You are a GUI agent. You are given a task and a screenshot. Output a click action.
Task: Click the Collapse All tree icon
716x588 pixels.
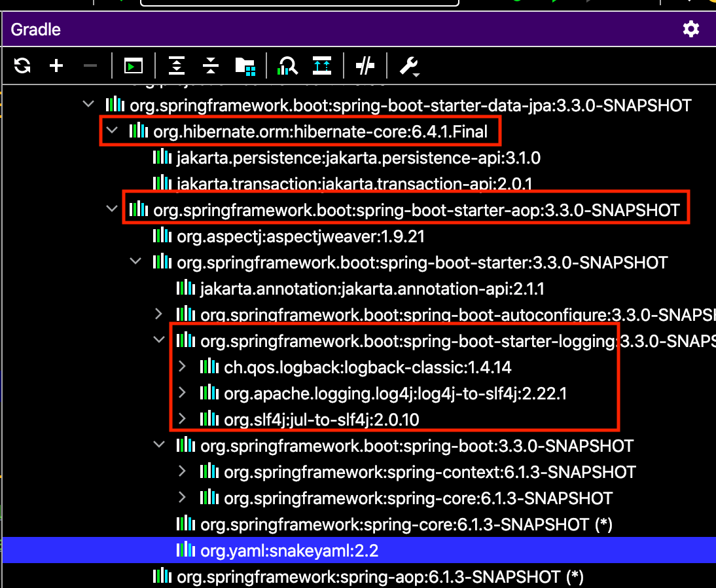tap(211, 65)
